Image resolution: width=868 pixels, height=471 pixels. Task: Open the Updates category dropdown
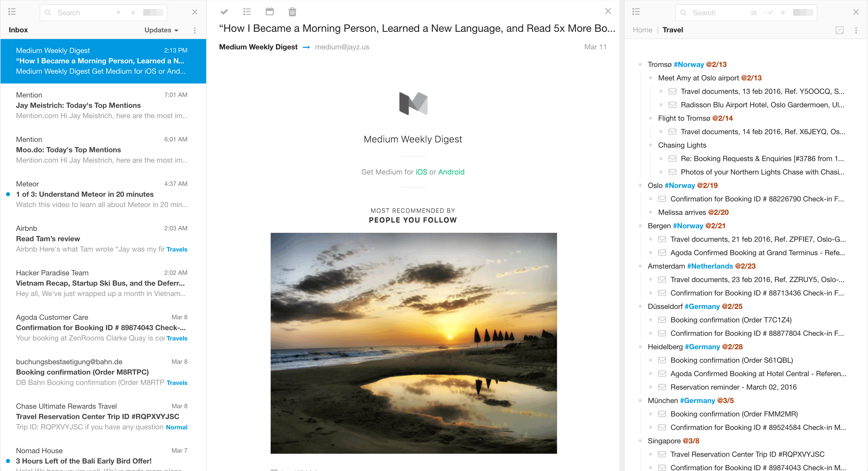[x=161, y=30]
